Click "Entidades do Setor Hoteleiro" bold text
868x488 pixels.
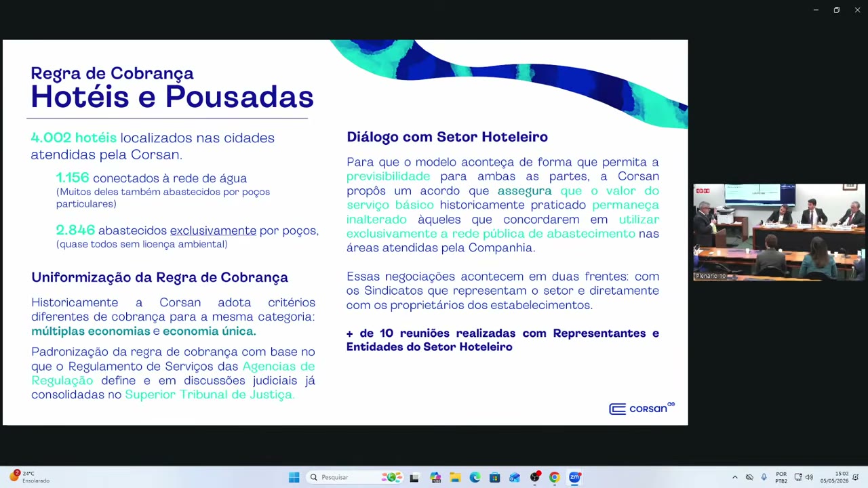click(429, 347)
